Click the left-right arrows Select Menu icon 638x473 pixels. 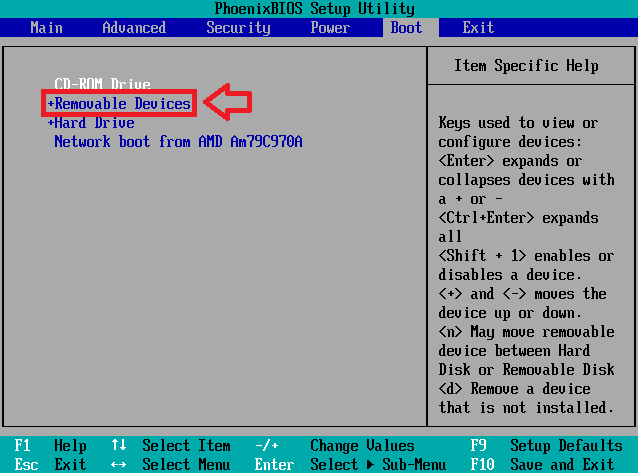[118, 464]
